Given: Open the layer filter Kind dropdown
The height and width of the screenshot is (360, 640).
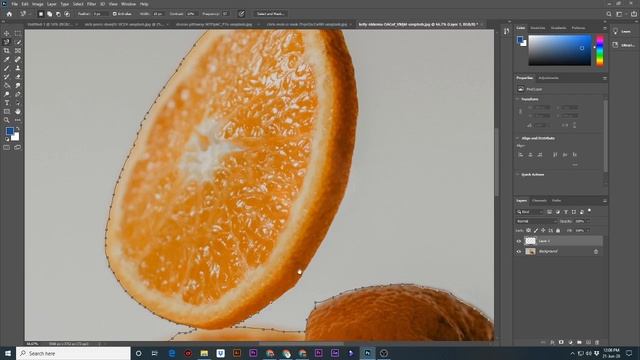Looking at the screenshot, I should pyautogui.click(x=529, y=212).
